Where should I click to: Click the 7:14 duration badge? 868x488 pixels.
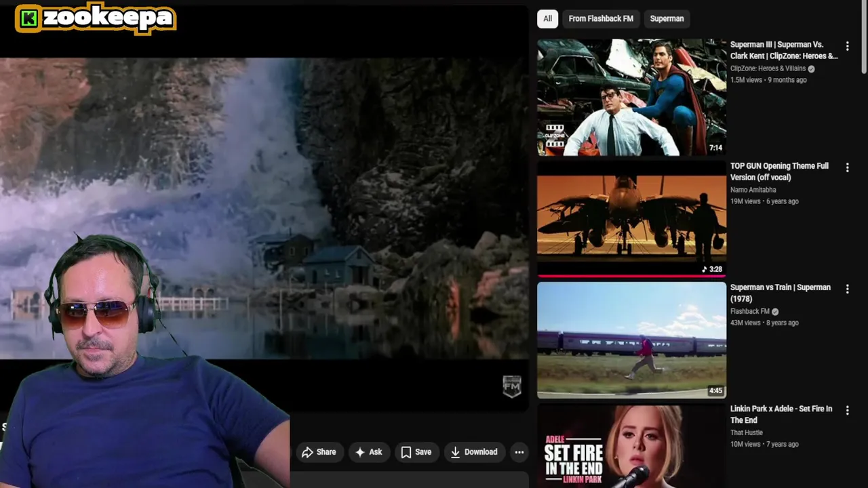coord(715,148)
